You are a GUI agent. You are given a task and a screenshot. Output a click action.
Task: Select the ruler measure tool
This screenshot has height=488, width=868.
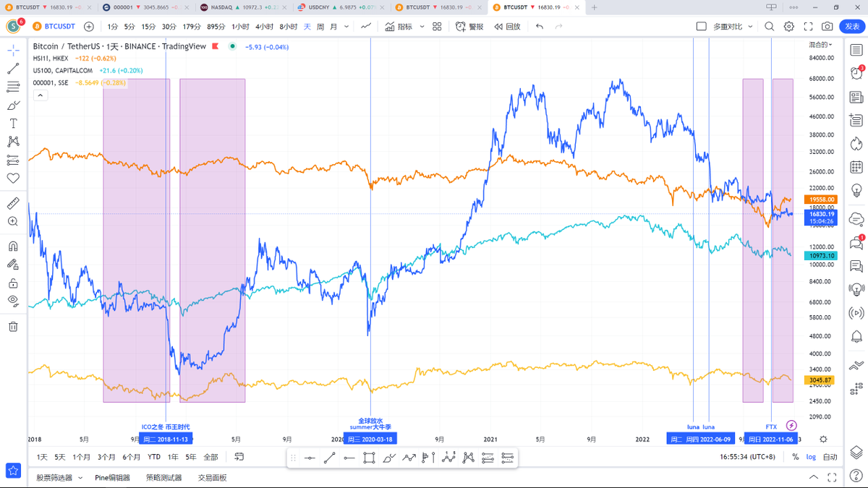13,203
